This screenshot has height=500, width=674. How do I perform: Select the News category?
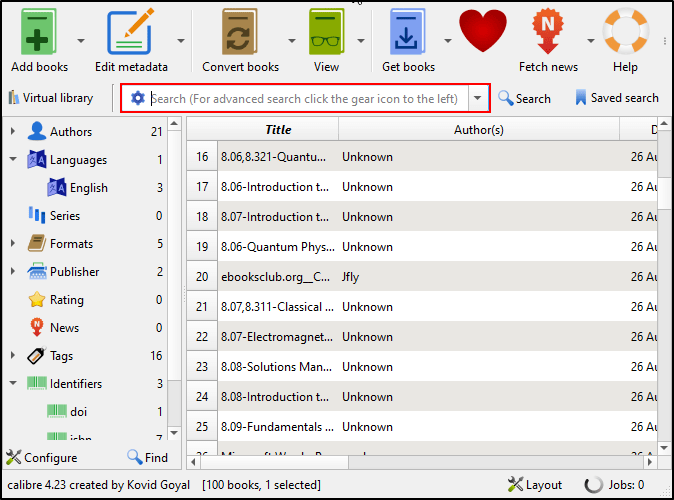point(64,328)
